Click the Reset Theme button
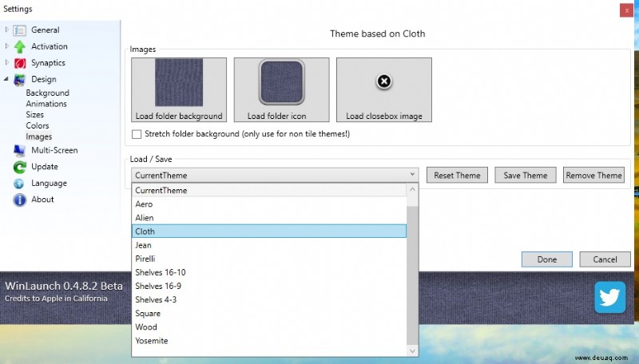Viewport: 639px width, 364px height. click(457, 175)
